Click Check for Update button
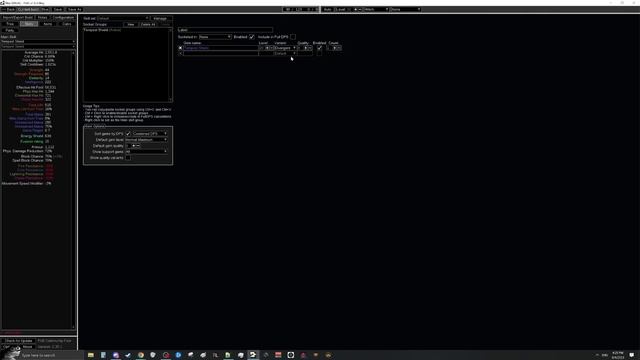This screenshot has width=640, height=360. click(x=18, y=341)
